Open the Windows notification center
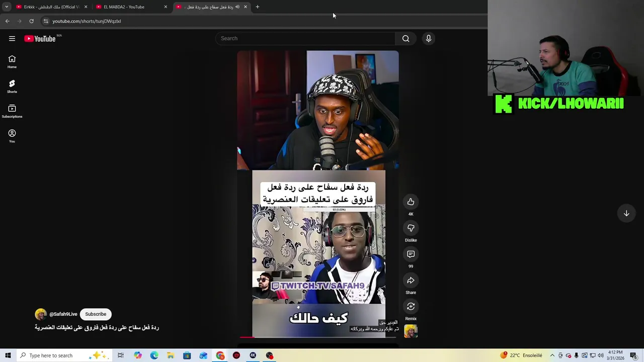The width and height of the screenshot is (644, 362). click(633, 355)
